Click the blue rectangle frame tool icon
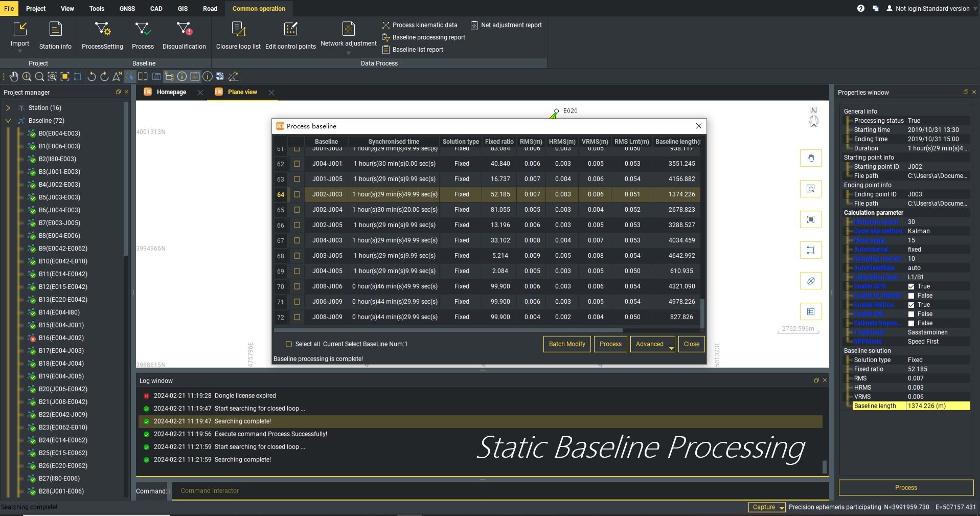Image resolution: width=980 pixels, height=516 pixels. [78, 77]
